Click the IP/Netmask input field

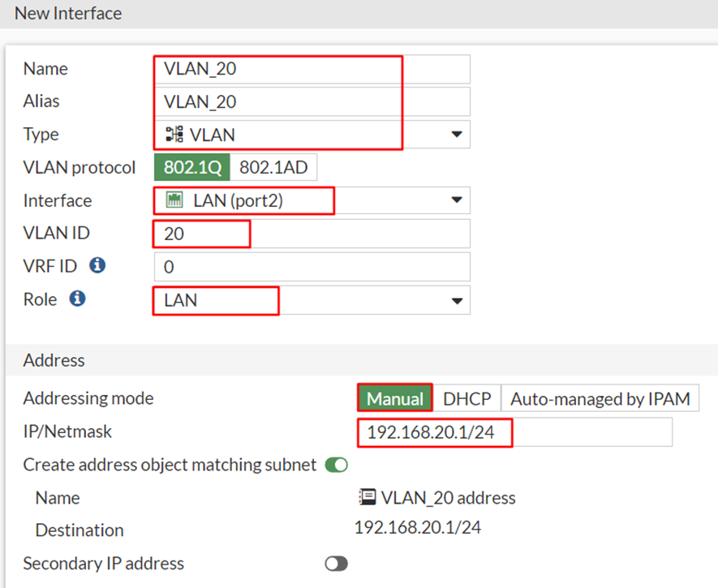[x=515, y=432]
